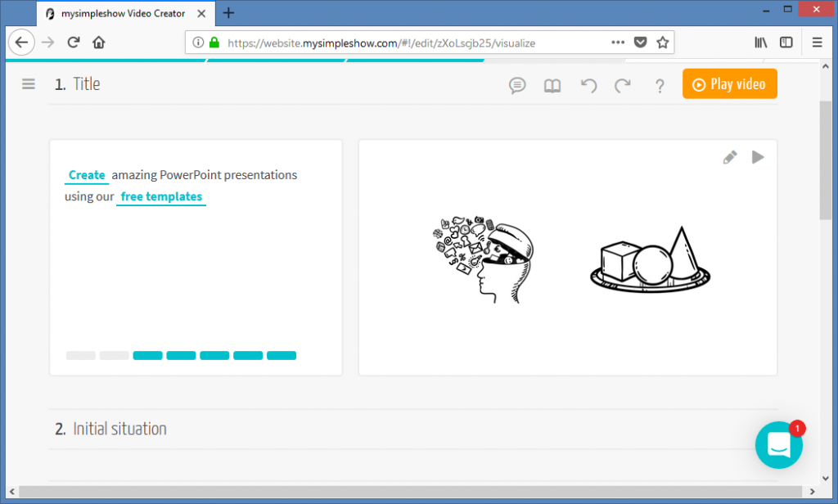Open the Firefox application menu
This screenshot has height=504, width=838.
click(x=817, y=42)
